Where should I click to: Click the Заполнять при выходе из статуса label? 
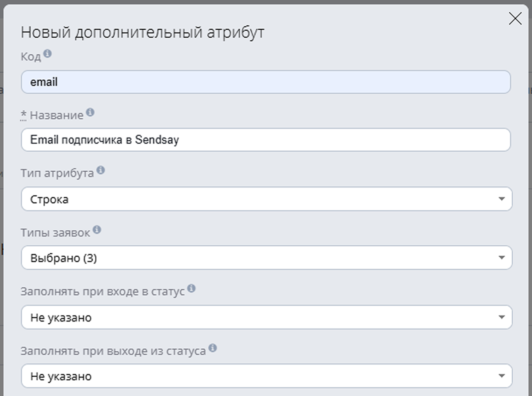113,351
